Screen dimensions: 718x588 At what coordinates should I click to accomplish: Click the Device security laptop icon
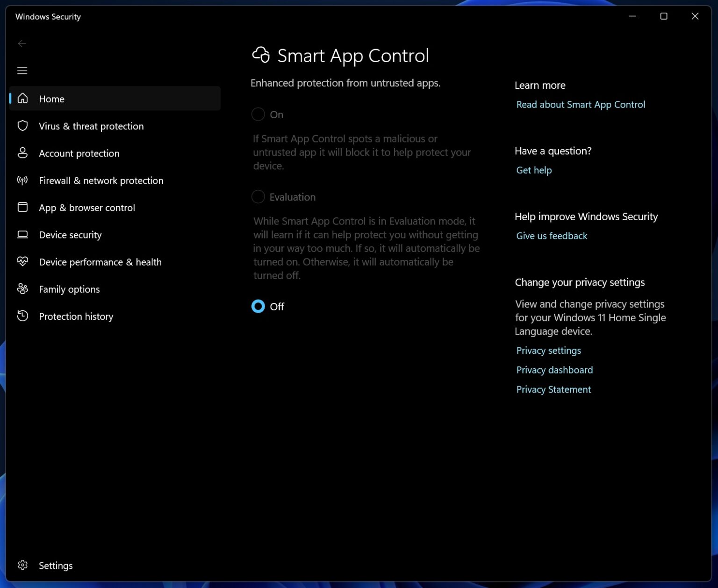(x=22, y=234)
